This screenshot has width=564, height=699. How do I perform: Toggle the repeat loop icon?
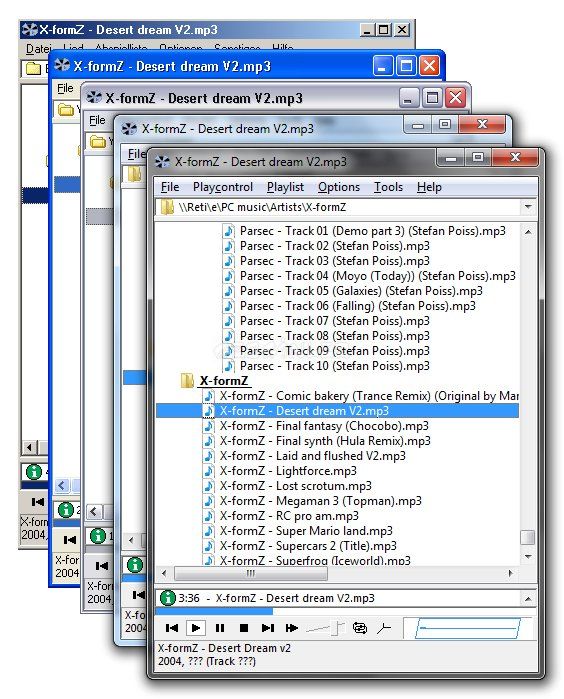(x=360, y=628)
